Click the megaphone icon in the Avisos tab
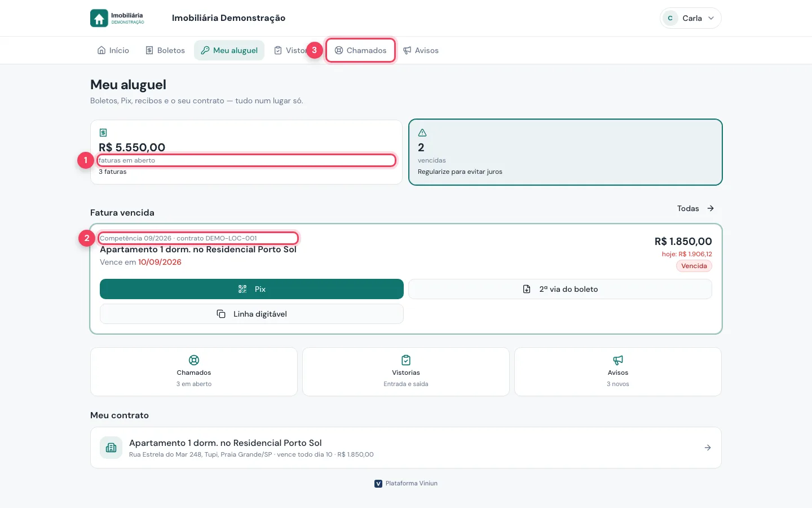This screenshot has height=508, width=812. pyautogui.click(x=407, y=50)
